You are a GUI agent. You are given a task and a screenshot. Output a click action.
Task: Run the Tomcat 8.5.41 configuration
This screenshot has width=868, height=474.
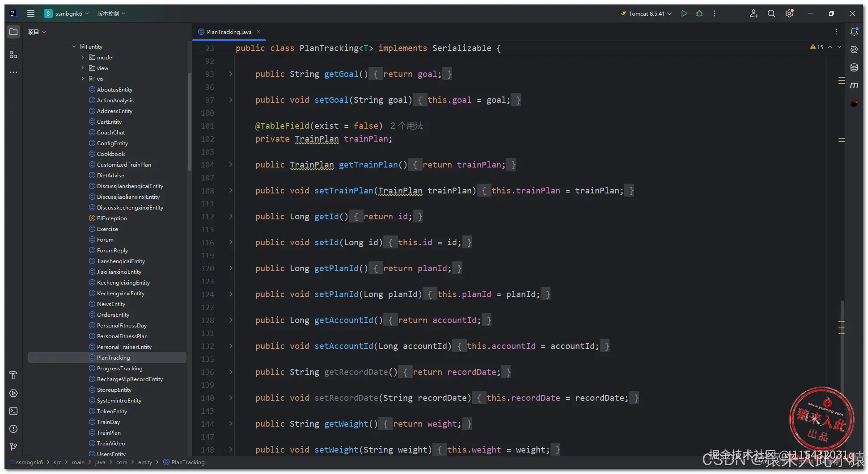684,13
